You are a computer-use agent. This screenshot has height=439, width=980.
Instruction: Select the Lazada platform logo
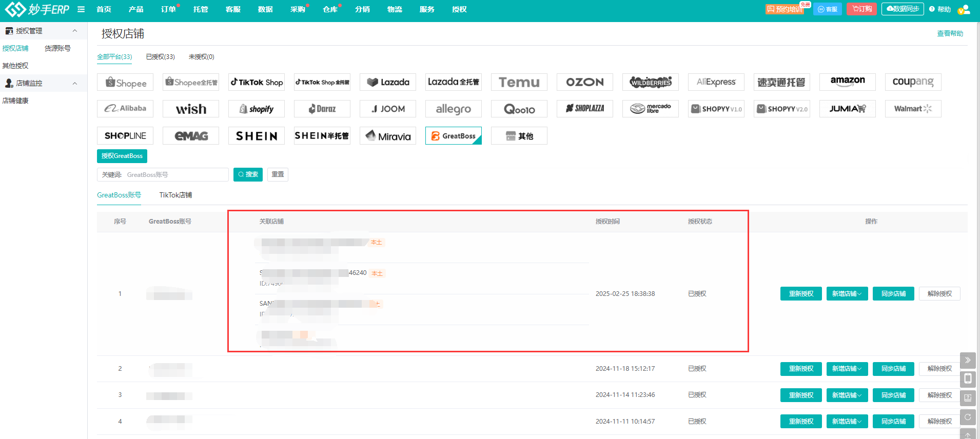click(x=388, y=82)
